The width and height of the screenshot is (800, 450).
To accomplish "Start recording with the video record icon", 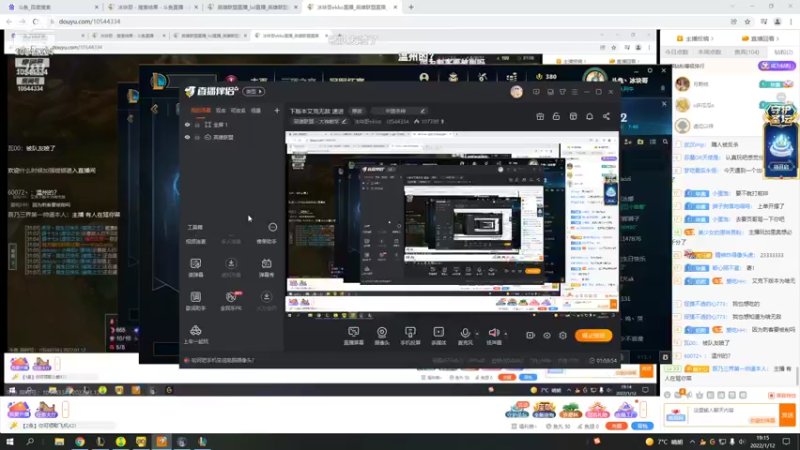I will click(x=530, y=335).
